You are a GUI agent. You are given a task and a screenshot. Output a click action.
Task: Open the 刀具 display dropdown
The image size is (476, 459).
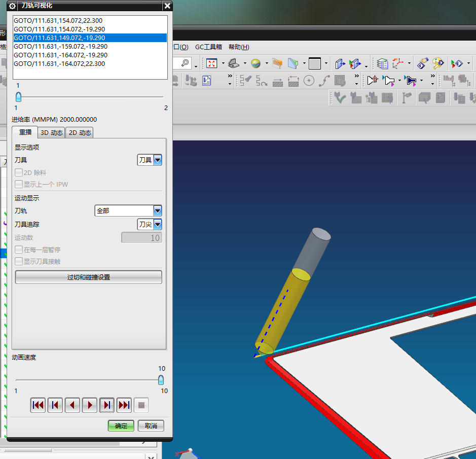pyautogui.click(x=150, y=160)
